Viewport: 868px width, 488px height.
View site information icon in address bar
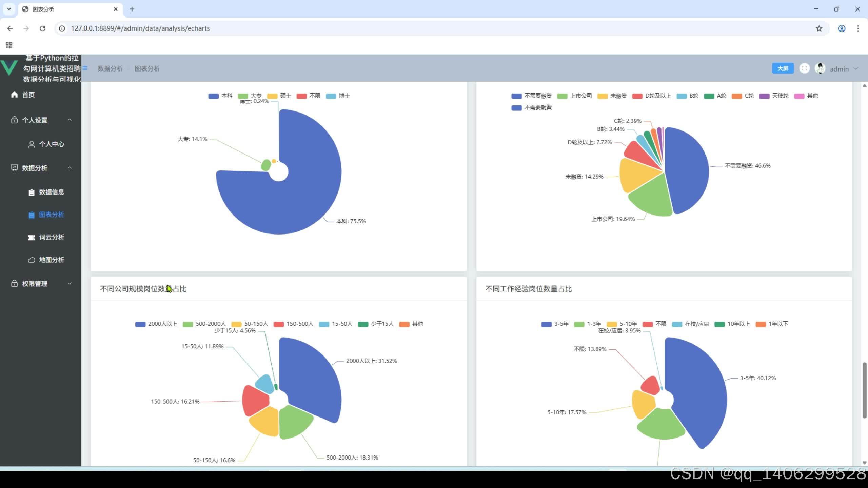tap(62, 28)
